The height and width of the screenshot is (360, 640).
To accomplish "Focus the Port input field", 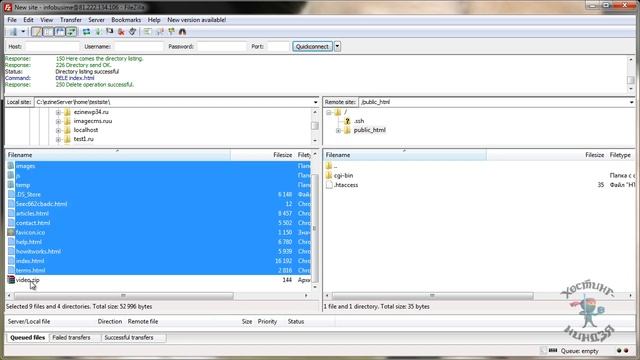I will coord(278,47).
